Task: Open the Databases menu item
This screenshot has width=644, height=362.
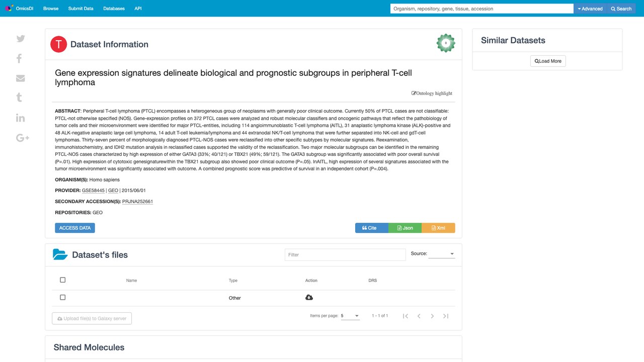Action: tap(114, 9)
